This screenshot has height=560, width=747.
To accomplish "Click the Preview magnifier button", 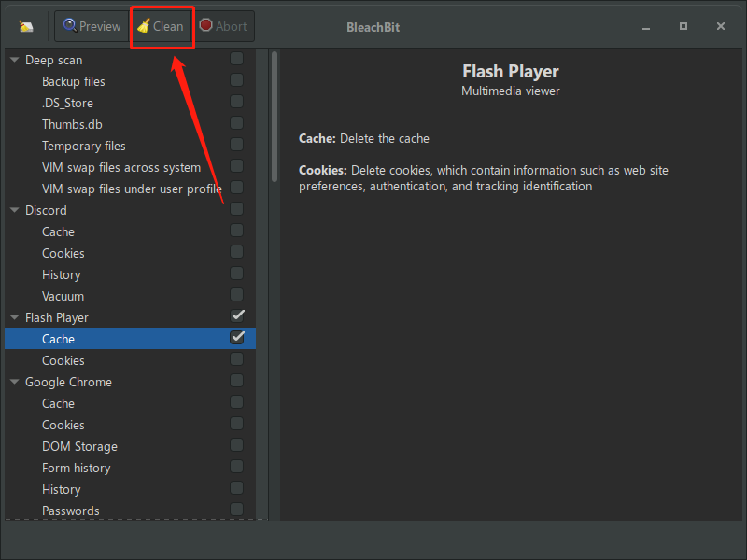I will point(92,26).
